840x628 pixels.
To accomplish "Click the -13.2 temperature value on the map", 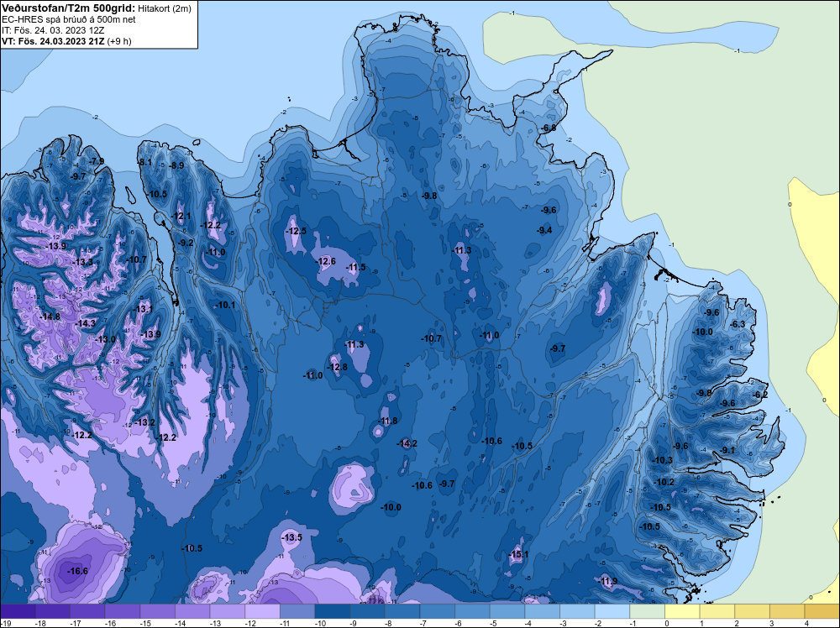I will 144,422.
